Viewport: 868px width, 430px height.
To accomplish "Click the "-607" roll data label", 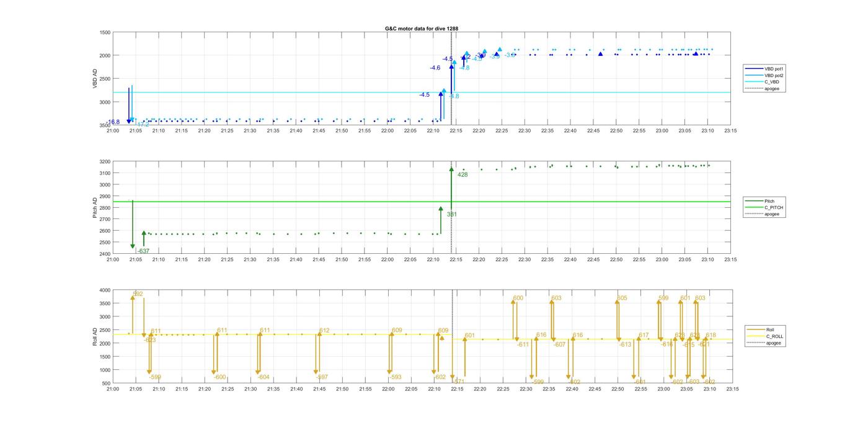I will (560, 345).
